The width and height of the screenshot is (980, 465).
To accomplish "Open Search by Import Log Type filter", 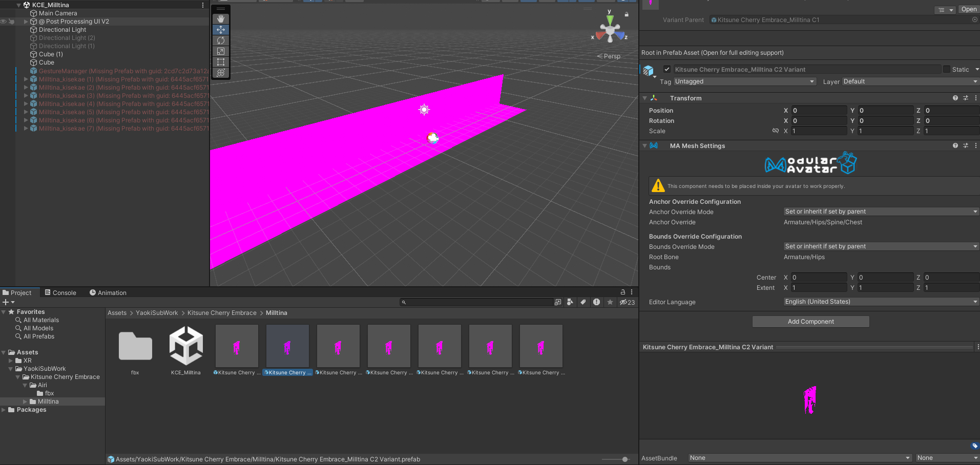I will [x=597, y=302].
